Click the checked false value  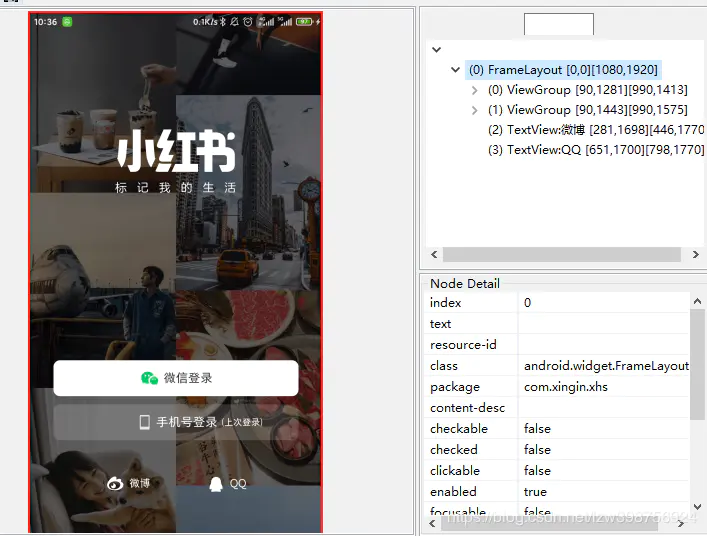pos(537,450)
